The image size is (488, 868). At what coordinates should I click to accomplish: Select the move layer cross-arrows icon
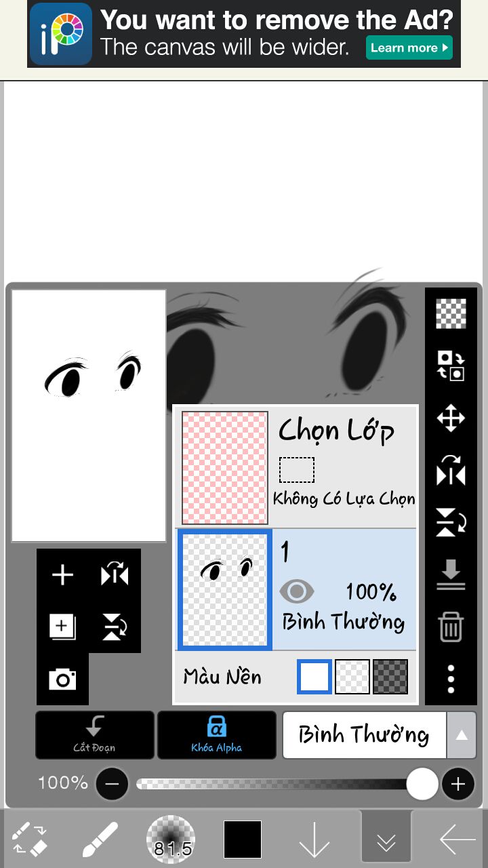pos(451,418)
